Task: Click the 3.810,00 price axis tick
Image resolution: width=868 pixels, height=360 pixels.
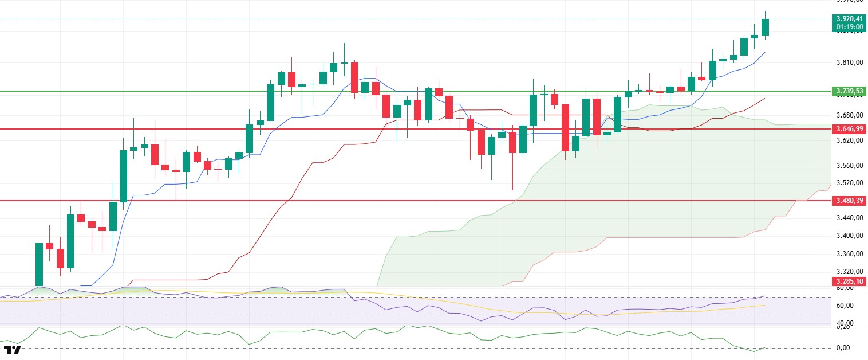Action: 849,62
